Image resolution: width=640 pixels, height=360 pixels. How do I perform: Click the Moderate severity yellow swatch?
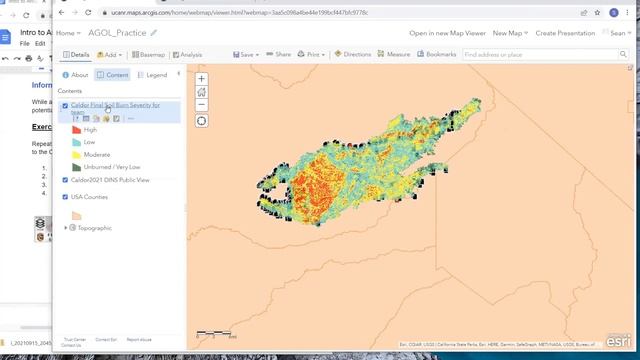(76, 155)
